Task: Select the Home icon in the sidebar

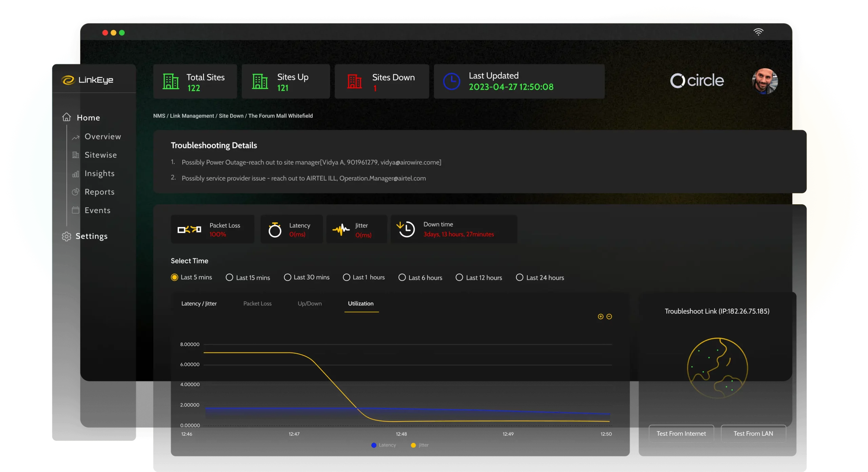Action: click(66, 116)
